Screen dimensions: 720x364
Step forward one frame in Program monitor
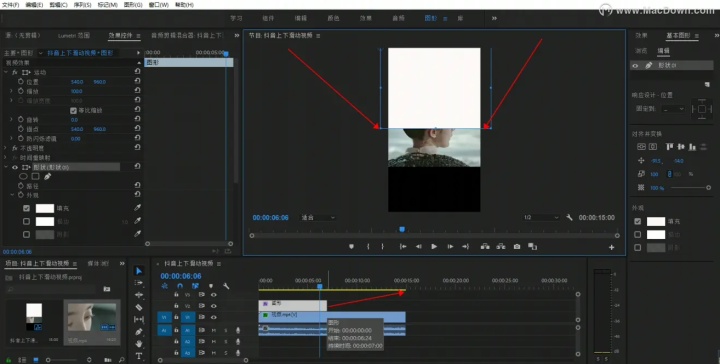(450, 246)
